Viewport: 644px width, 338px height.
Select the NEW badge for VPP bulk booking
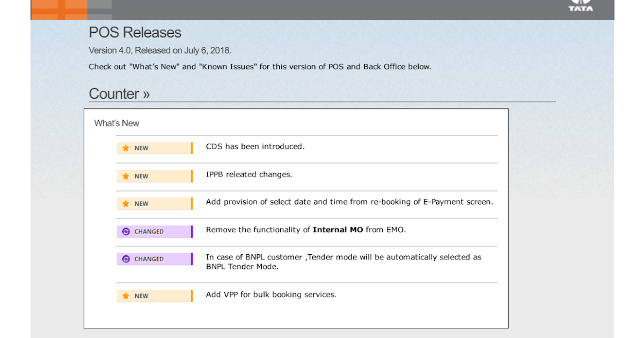tap(152, 296)
